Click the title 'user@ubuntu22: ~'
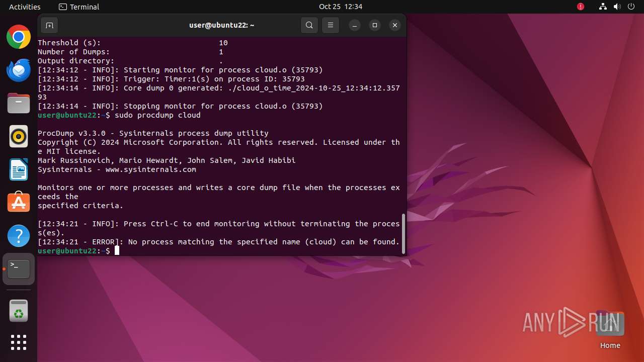 (x=221, y=25)
